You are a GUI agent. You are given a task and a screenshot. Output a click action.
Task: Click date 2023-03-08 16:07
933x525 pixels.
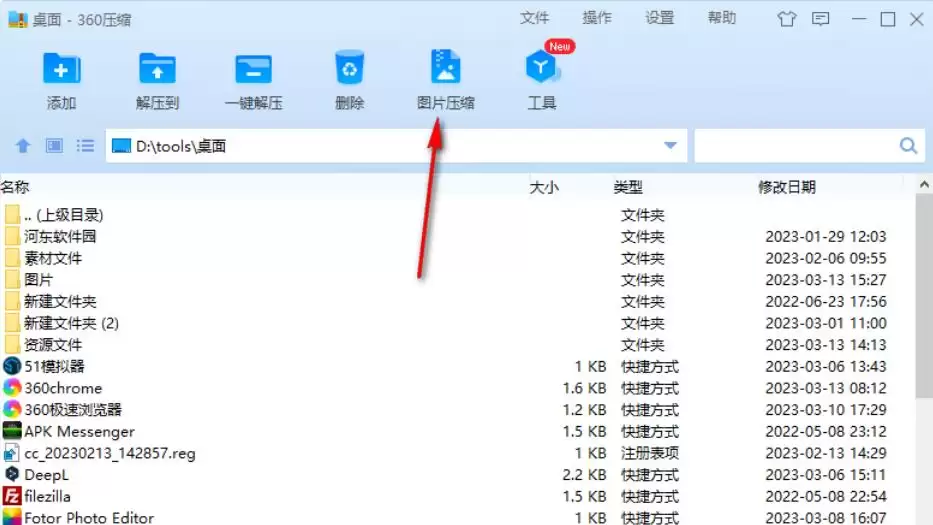[826, 518]
